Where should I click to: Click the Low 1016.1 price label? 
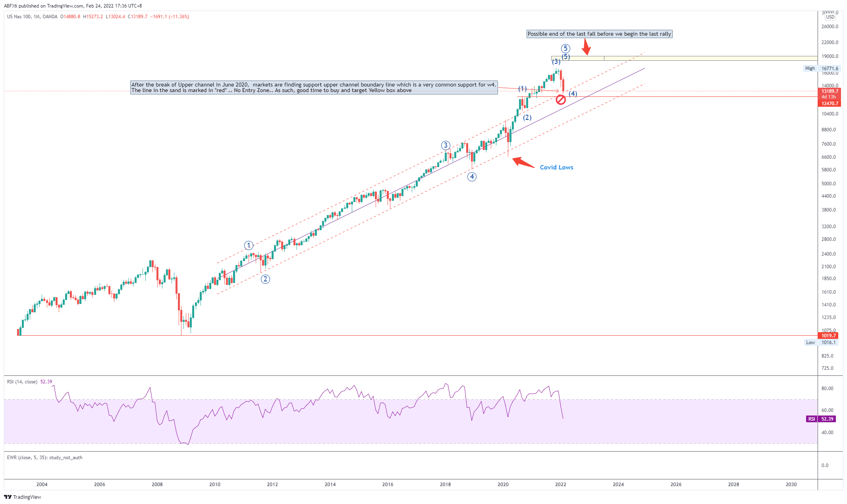click(821, 342)
